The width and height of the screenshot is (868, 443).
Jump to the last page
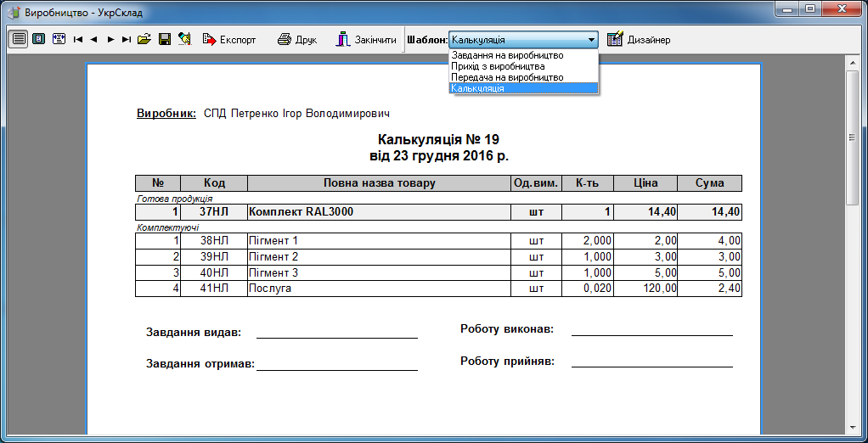click(127, 40)
